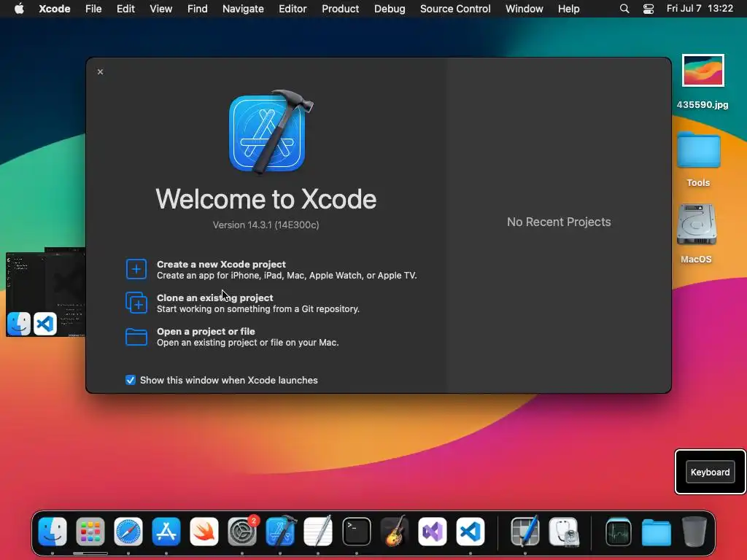Open Disk Utility from the Dock
This screenshot has width=747, height=560.
(x=564, y=532)
